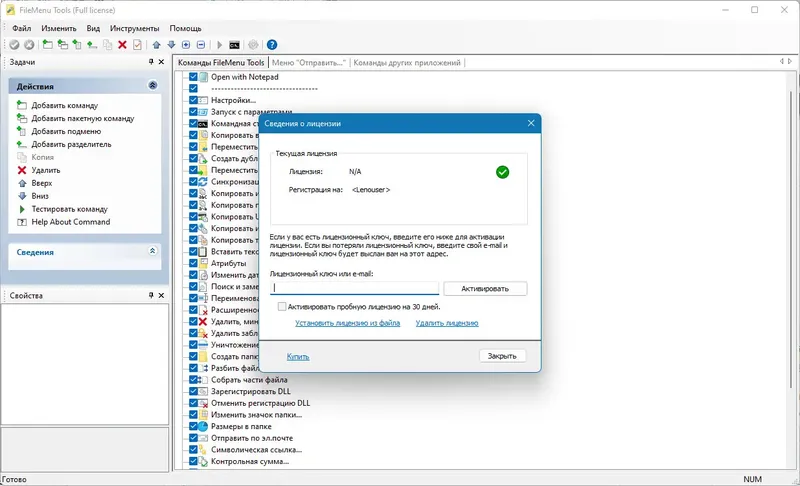Uncheck the Собрать части файла checkbox
This screenshot has width=800, height=486.
pyautogui.click(x=193, y=380)
